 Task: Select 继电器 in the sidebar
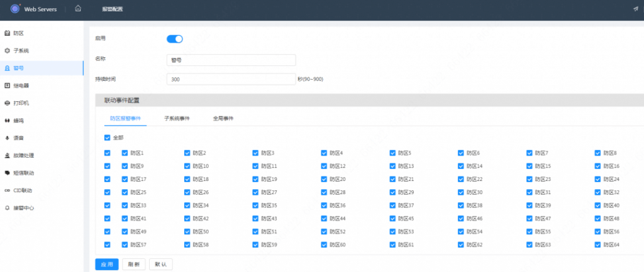pos(21,85)
